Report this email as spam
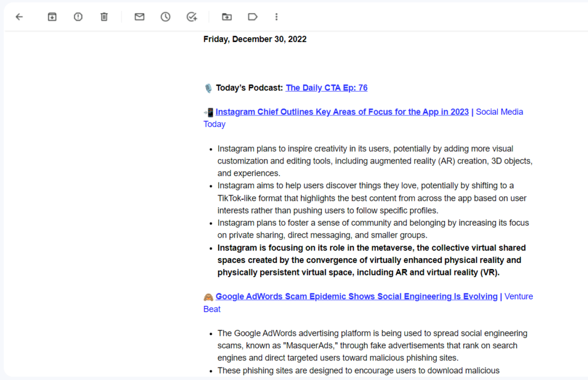 point(78,17)
